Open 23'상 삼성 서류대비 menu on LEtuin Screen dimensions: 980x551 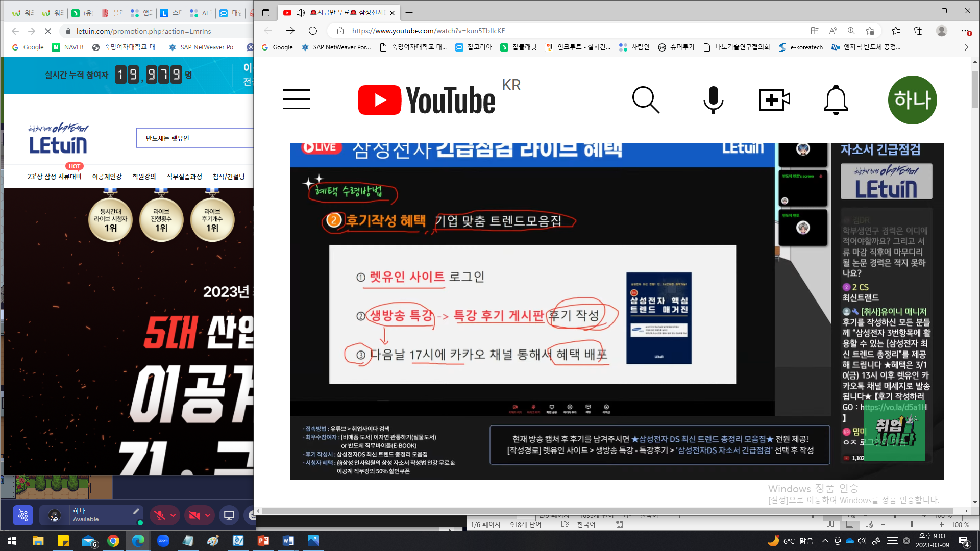click(x=54, y=177)
